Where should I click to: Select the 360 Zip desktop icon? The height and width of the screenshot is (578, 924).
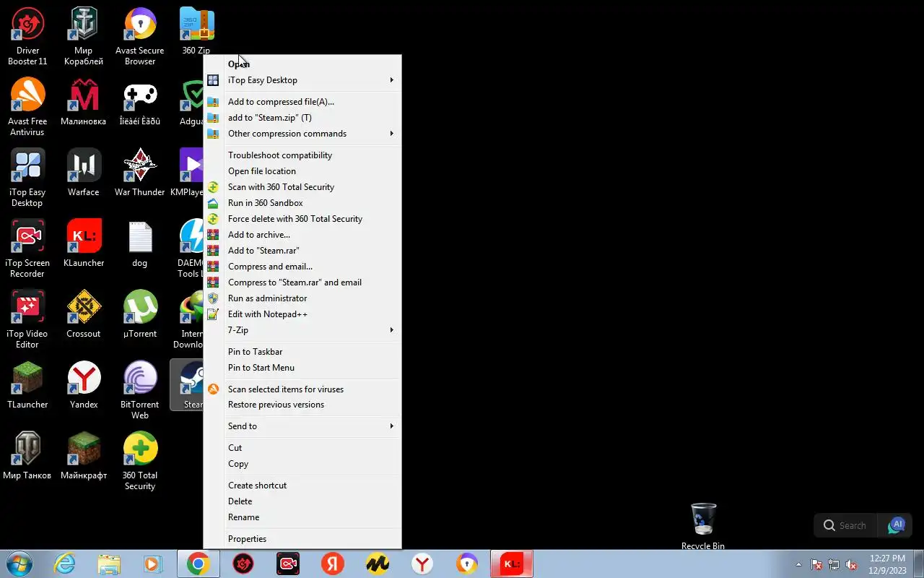(x=196, y=32)
